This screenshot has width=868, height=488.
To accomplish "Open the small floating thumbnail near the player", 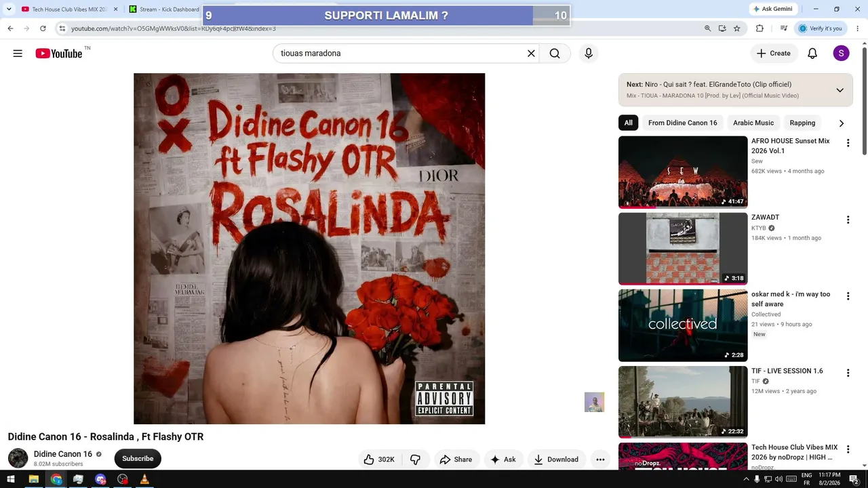I will click(594, 402).
